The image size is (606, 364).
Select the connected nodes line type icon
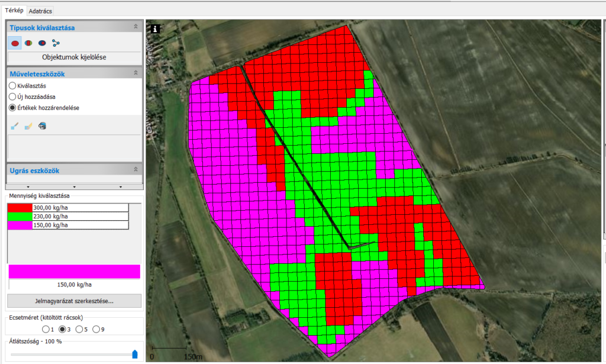coord(56,43)
